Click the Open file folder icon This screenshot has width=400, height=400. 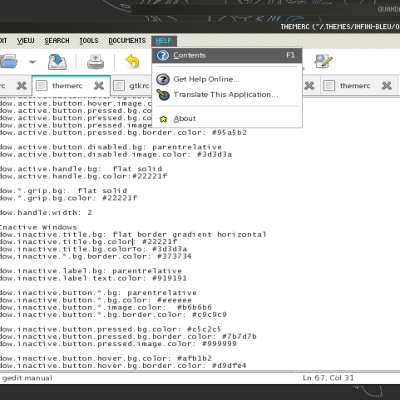pyautogui.click(x=8, y=62)
